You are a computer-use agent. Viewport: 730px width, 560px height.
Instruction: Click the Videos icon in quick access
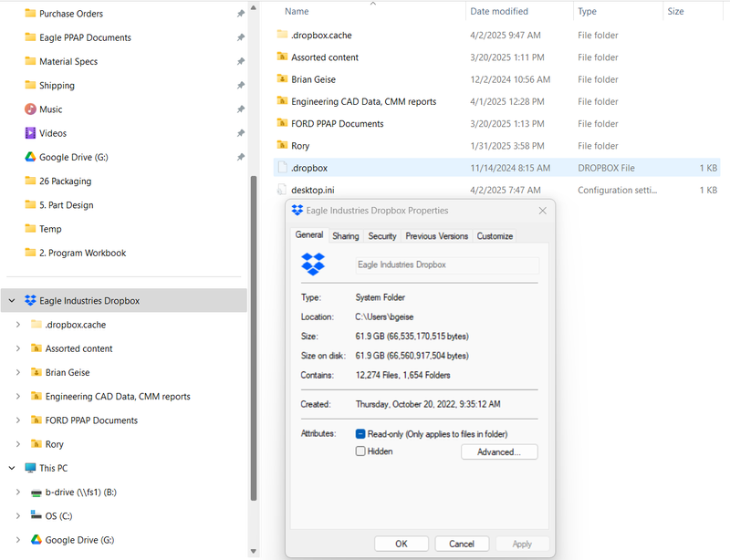coord(31,133)
